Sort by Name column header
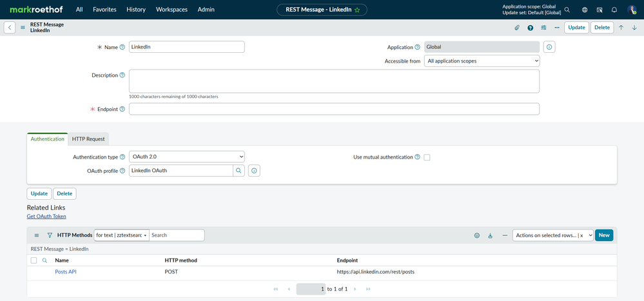The image size is (644, 301). tap(62, 260)
